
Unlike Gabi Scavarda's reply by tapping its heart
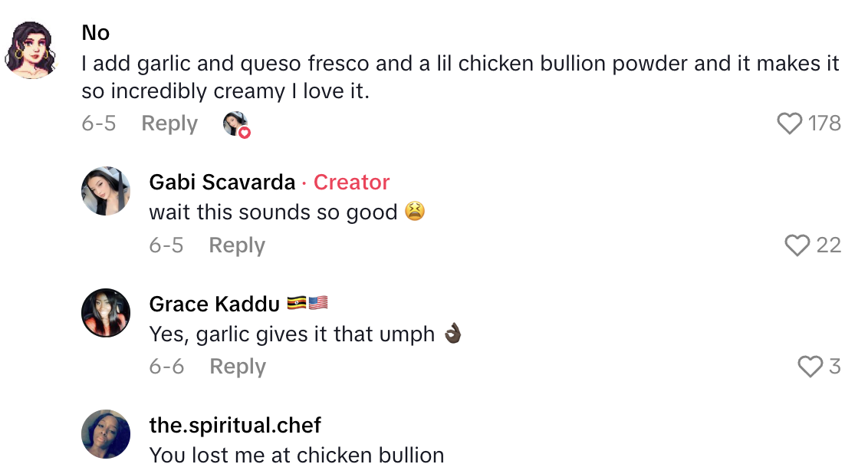[x=797, y=245]
